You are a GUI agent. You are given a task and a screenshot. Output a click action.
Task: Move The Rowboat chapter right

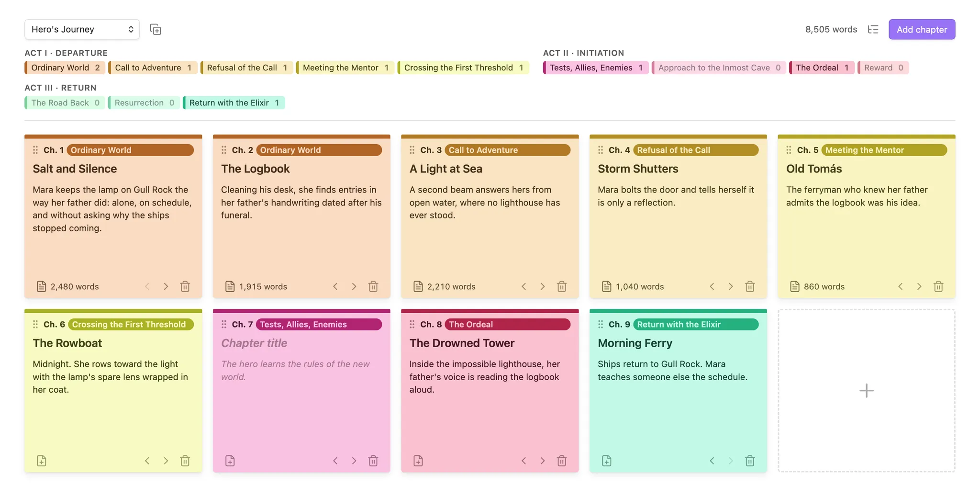point(166,461)
